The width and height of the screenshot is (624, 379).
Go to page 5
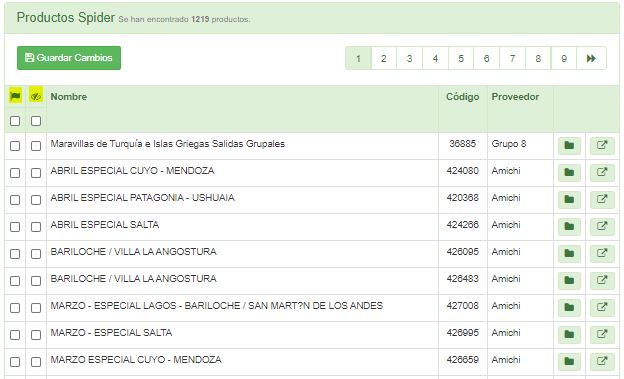point(461,59)
